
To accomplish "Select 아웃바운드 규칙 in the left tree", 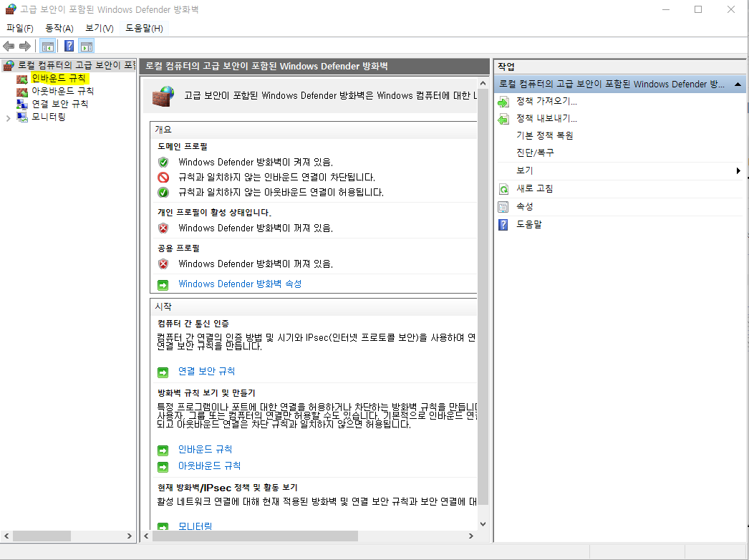I will [62, 91].
